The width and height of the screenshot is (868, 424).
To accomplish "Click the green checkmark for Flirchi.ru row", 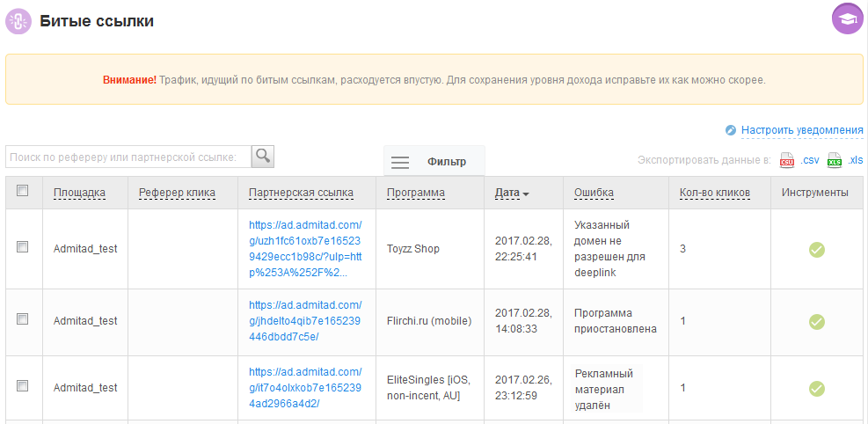I will [x=816, y=322].
